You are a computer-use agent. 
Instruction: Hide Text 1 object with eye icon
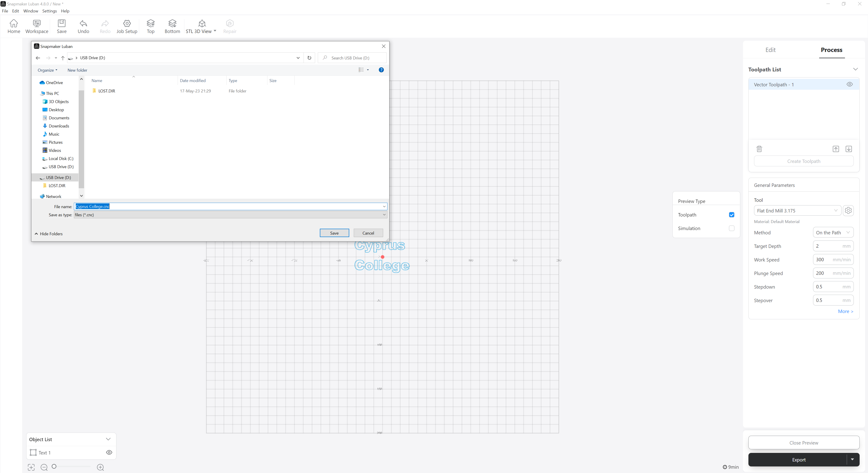pos(109,452)
